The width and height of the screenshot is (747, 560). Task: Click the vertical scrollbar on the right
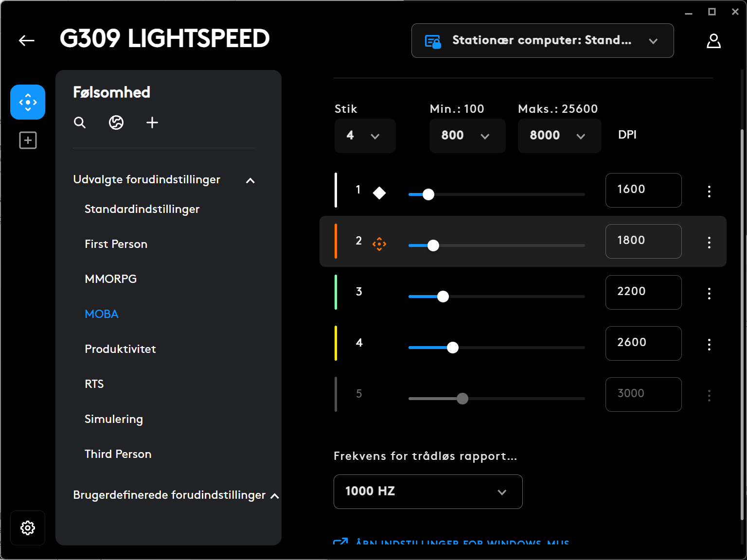click(x=742, y=326)
